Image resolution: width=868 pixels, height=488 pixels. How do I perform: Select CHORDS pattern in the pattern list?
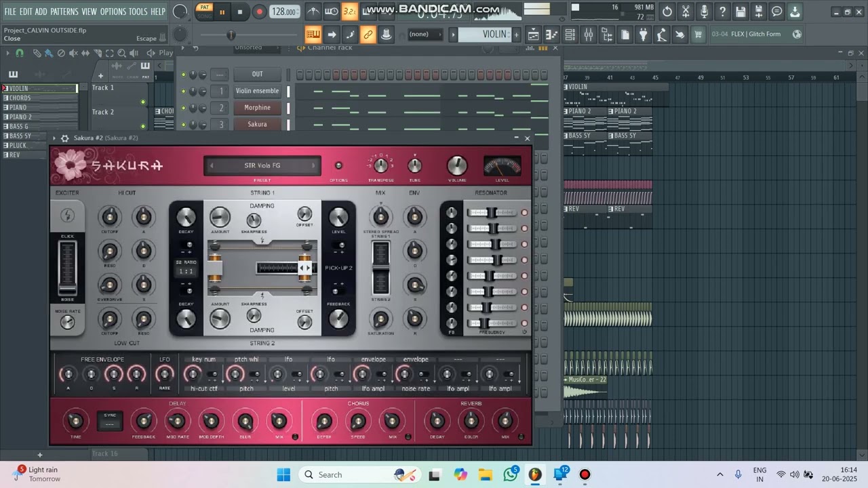(x=39, y=98)
